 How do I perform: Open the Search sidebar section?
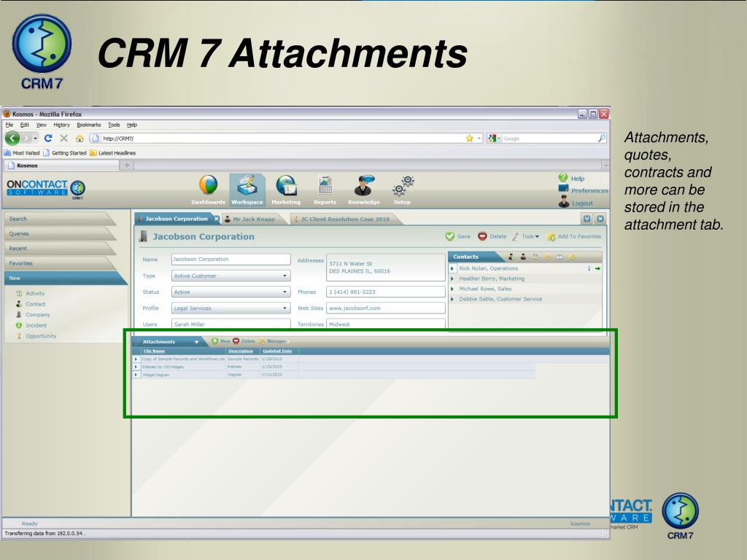[x=59, y=219]
